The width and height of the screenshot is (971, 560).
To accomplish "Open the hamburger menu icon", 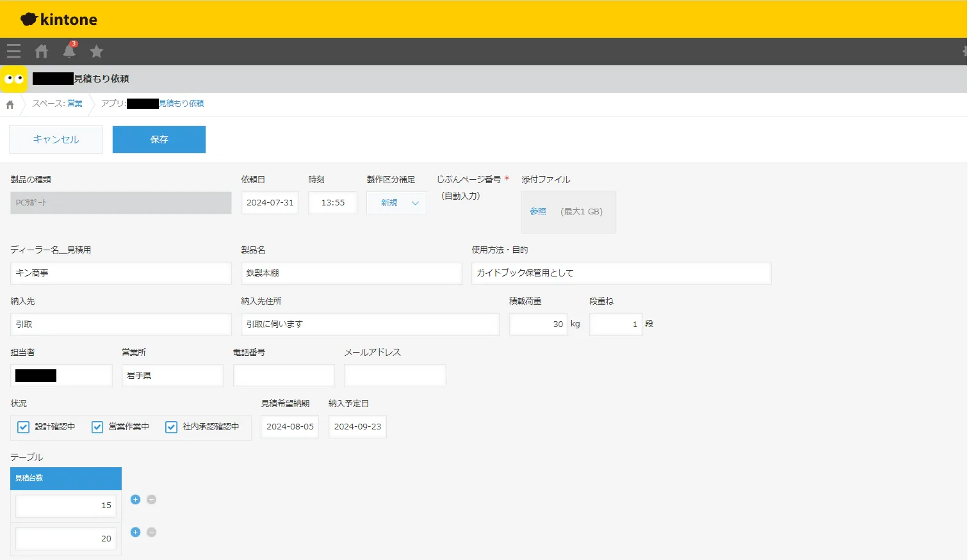I will [13, 51].
